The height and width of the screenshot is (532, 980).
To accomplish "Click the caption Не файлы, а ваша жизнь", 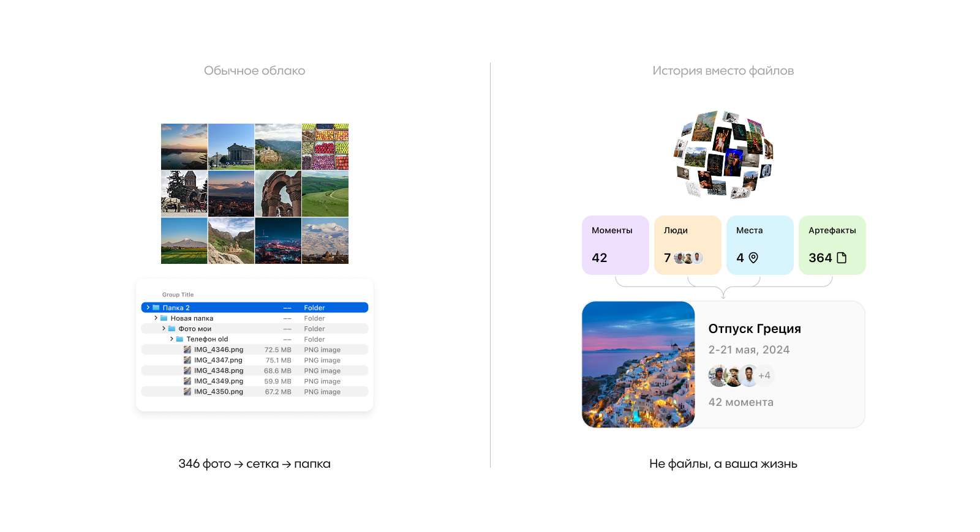I will pyautogui.click(x=723, y=463).
